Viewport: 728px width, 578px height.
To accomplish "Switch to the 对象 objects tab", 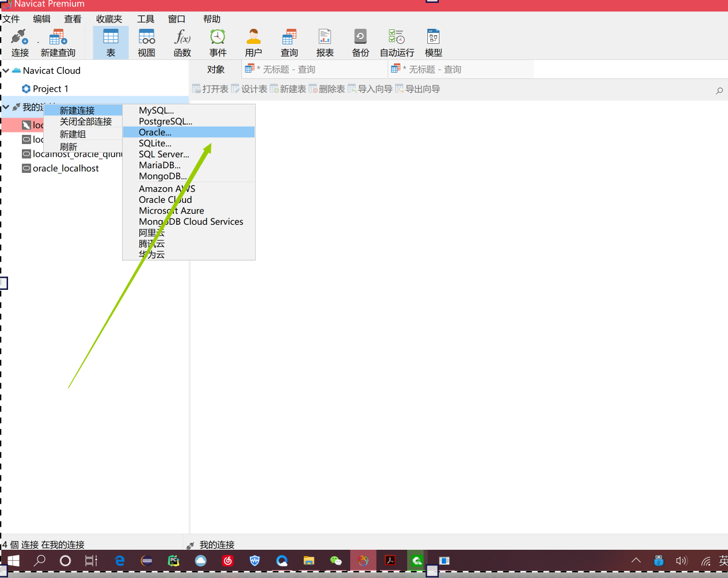I will (216, 69).
